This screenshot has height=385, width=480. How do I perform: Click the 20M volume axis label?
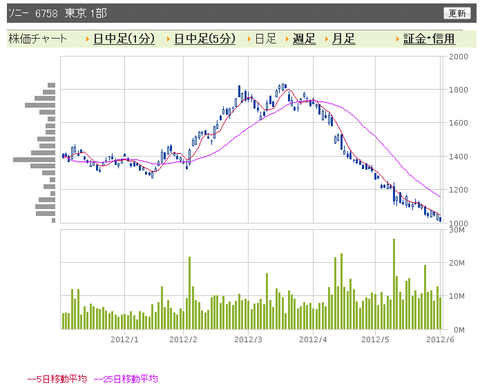click(457, 263)
